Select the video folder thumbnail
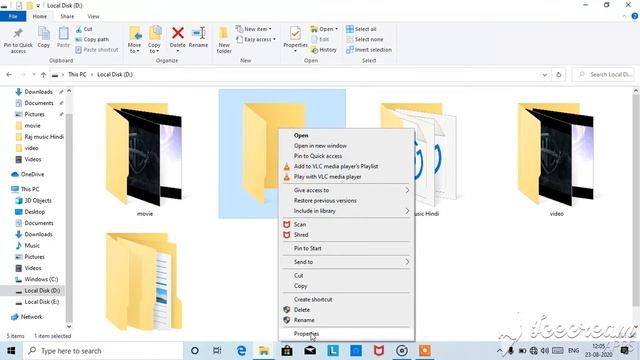Screen dimensions: 640x360 click(x=556, y=154)
